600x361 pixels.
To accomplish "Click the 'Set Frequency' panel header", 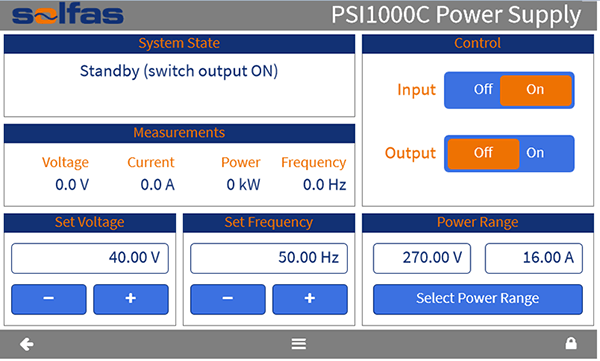I will (269, 222).
